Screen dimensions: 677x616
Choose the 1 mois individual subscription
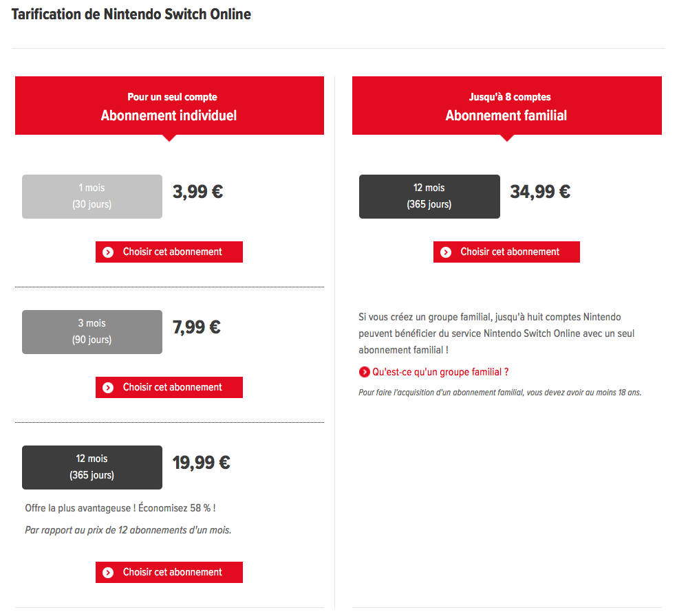(169, 252)
